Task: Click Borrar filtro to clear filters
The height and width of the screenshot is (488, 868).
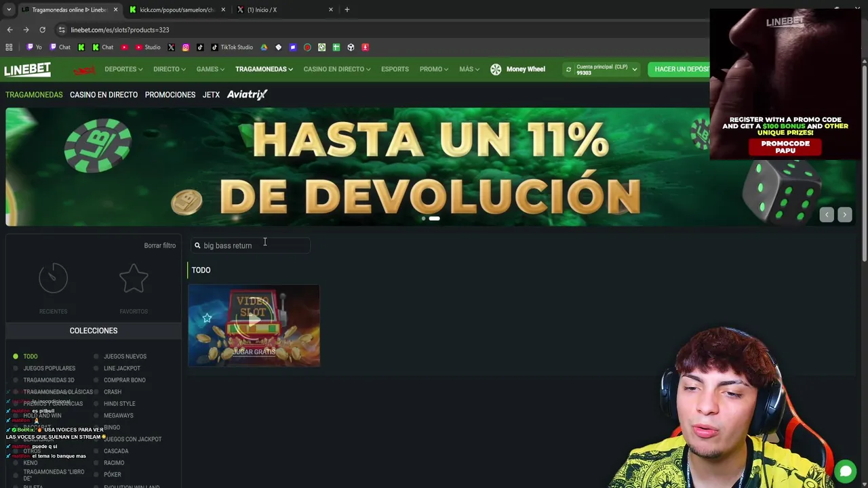Action: tap(159, 245)
